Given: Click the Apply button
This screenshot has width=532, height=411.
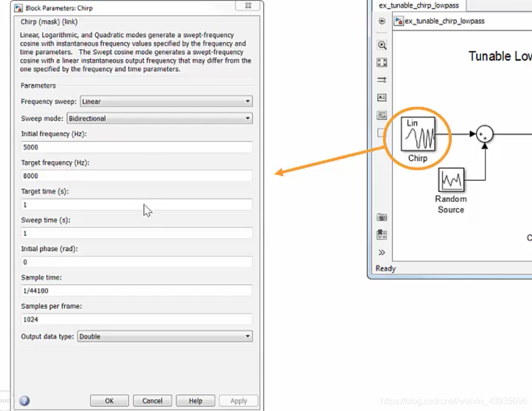Looking at the screenshot, I should coord(238,401).
